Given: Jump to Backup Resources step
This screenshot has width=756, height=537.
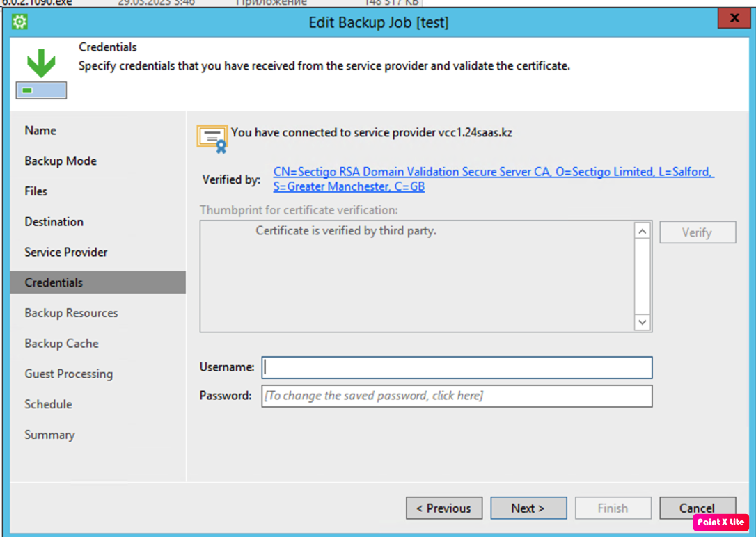Looking at the screenshot, I should pos(72,313).
